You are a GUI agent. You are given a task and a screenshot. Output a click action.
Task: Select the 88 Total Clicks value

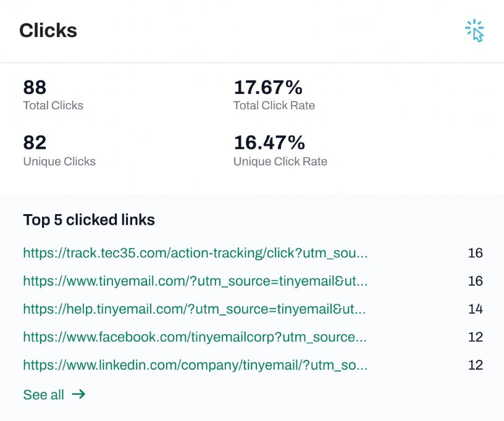[x=35, y=87]
